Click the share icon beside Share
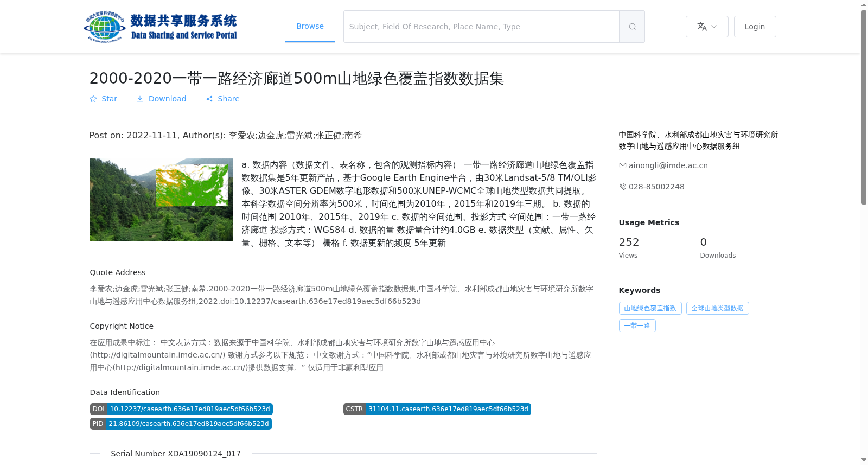Viewport: 868px width, 465px height. 209,99
